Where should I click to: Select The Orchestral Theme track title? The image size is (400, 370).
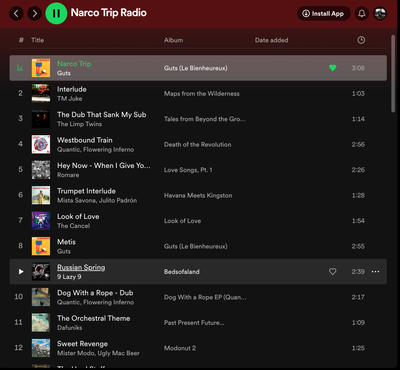point(94,318)
